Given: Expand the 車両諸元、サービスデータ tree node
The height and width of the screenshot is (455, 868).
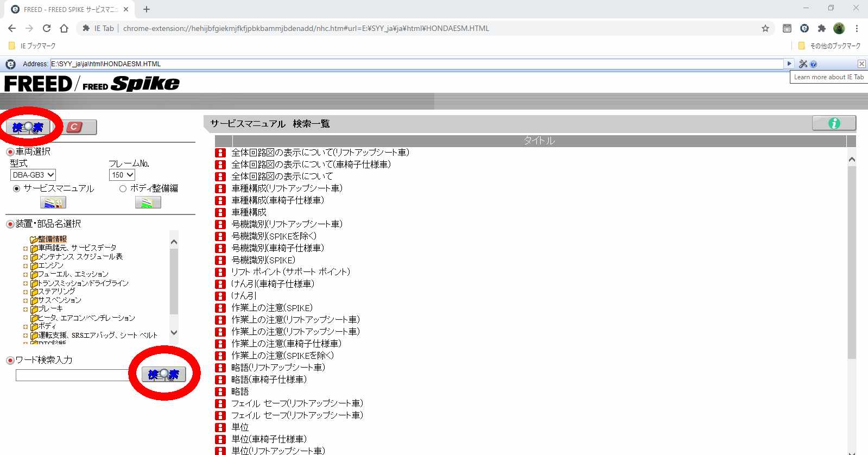Looking at the screenshot, I should coord(25,249).
